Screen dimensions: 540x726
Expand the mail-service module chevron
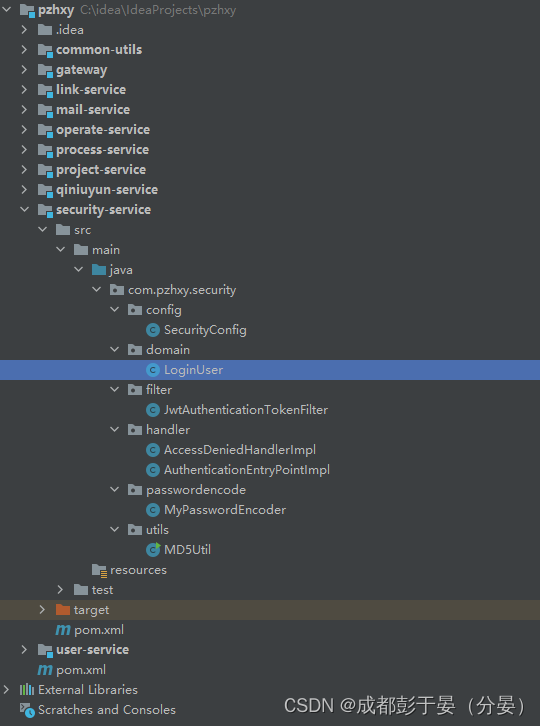24,109
